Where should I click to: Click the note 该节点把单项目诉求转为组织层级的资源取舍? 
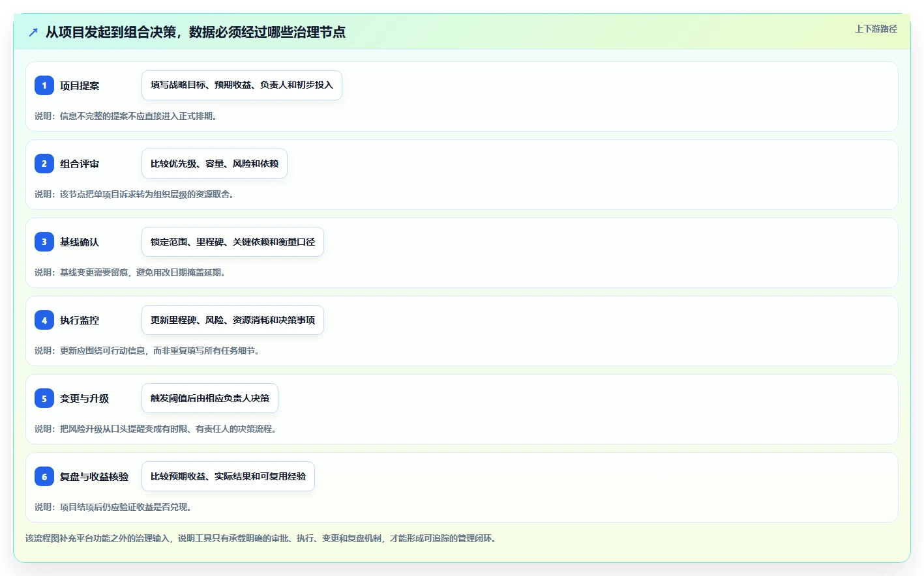tap(147, 194)
